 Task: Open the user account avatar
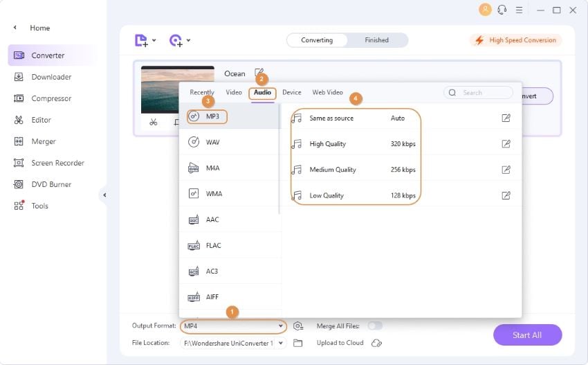point(485,10)
